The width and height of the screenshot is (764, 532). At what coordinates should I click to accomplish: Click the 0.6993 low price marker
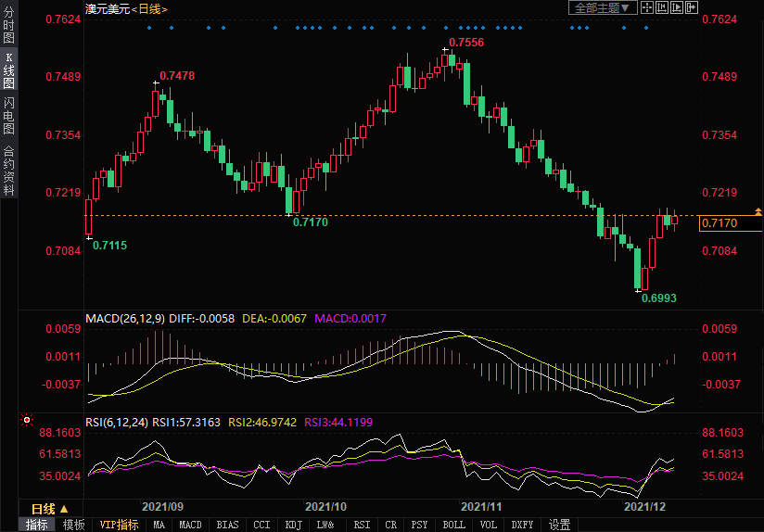point(659,298)
